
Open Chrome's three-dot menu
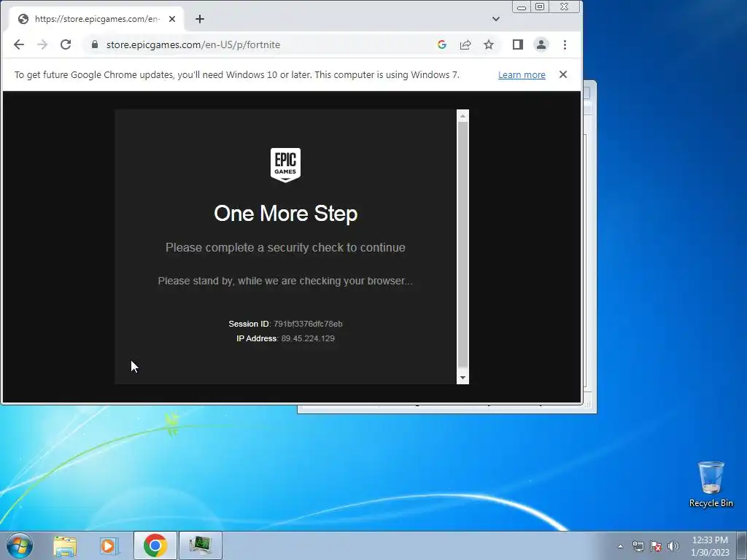click(x=565, y=44)
